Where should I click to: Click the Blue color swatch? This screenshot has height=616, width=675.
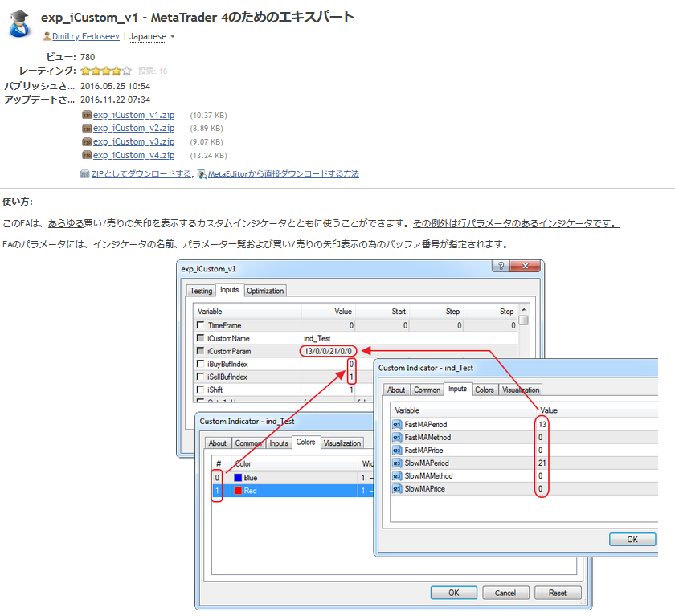(238, 478)
